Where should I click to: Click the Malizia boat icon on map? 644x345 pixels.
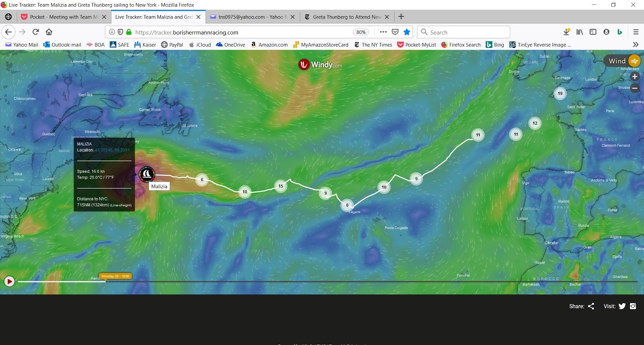[x=147, y=174]
